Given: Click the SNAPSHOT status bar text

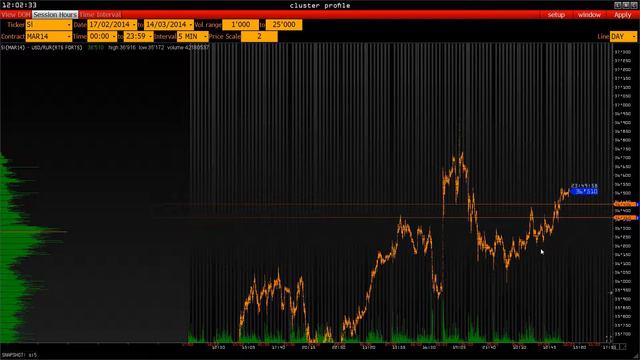Looking at the screenshot, I should (19, 355).
